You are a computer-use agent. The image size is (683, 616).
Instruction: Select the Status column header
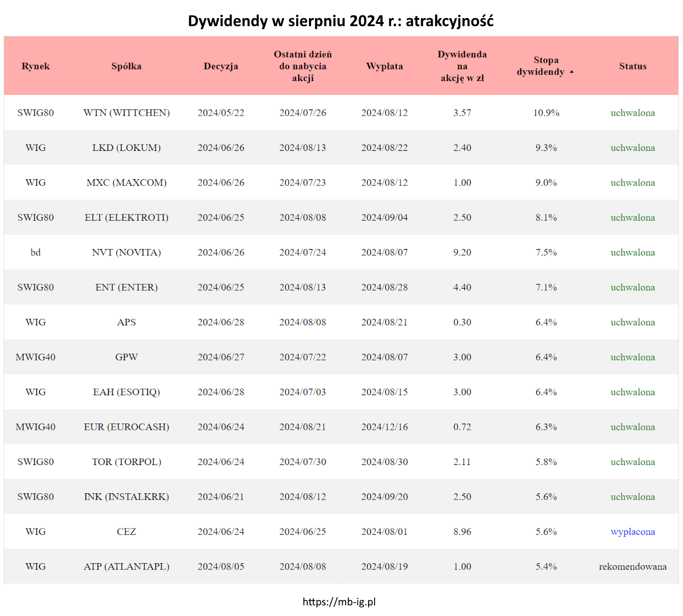click(x=632, y=66)
